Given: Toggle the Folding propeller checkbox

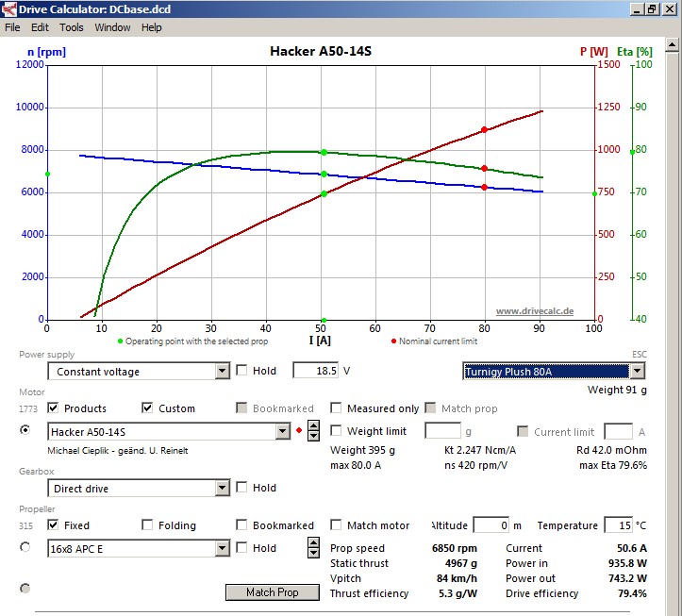Looking at the screenshot, I should coord(147,525).
